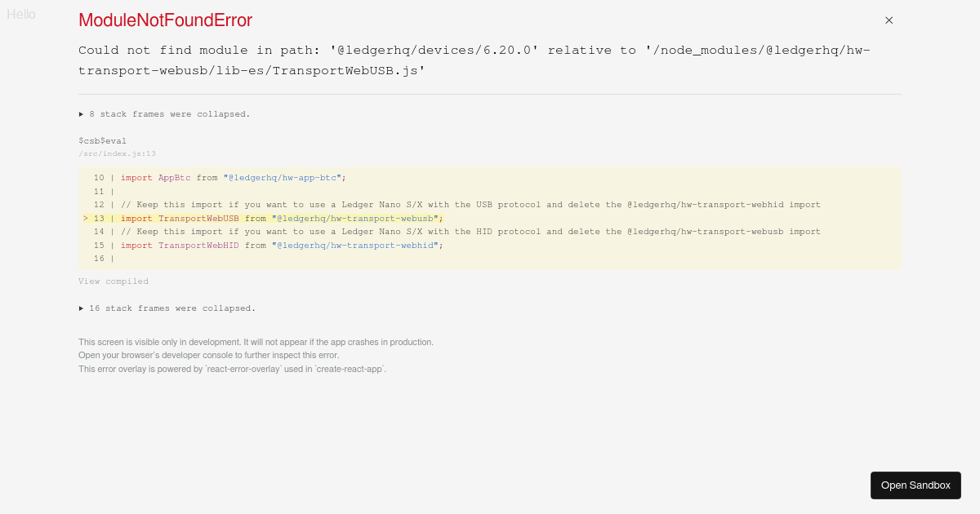Select the @ledgerhq/hw-transport-webusb string on line 13
980x514 pixels.
(x=355, y=218)
